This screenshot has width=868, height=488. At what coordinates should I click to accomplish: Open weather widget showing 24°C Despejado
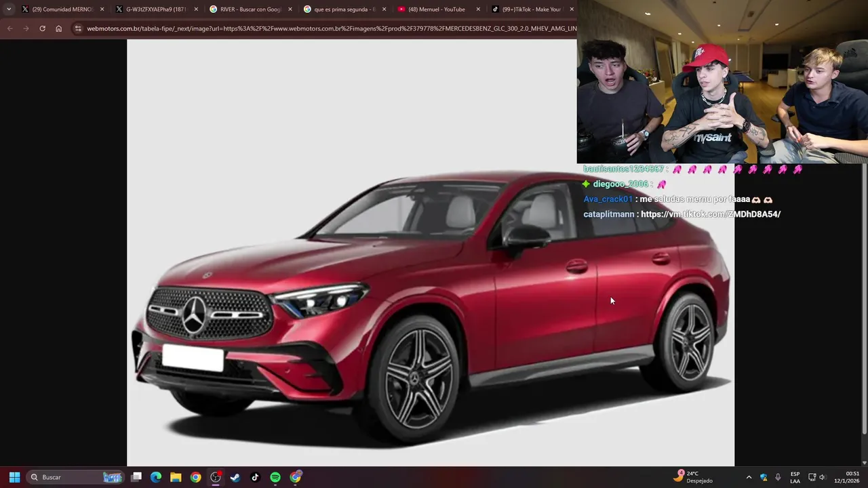coord(693,477)
